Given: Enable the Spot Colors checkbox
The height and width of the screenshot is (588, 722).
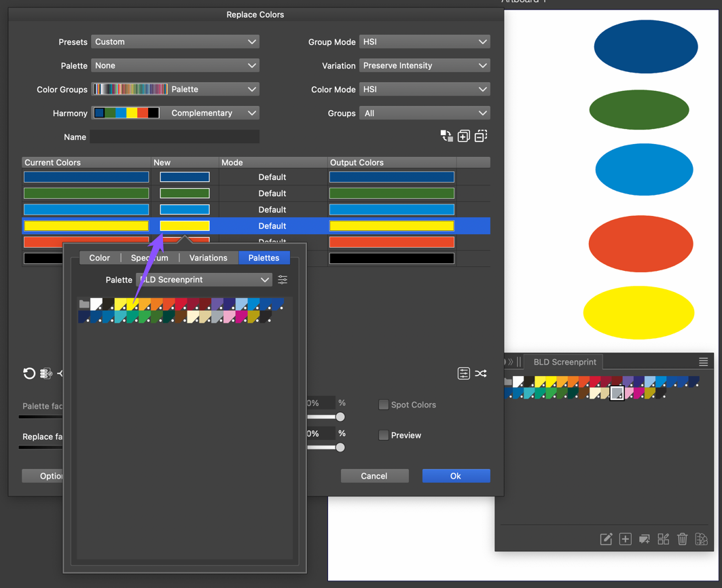Looking at the screenshot, I should tap(384, 405).
